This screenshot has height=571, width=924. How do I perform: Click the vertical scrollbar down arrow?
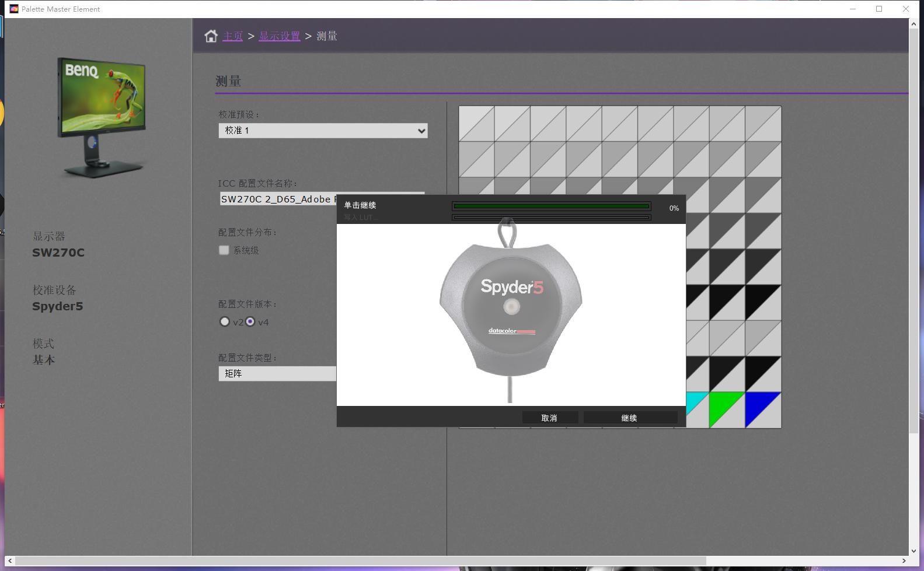[x=913, y=551]
